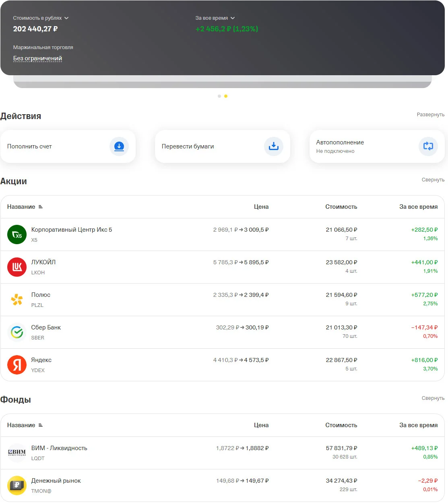Click the TMON@ ticker label
Image resolution: width=448 pixels, height=504 pixels.
coord(41,491)
